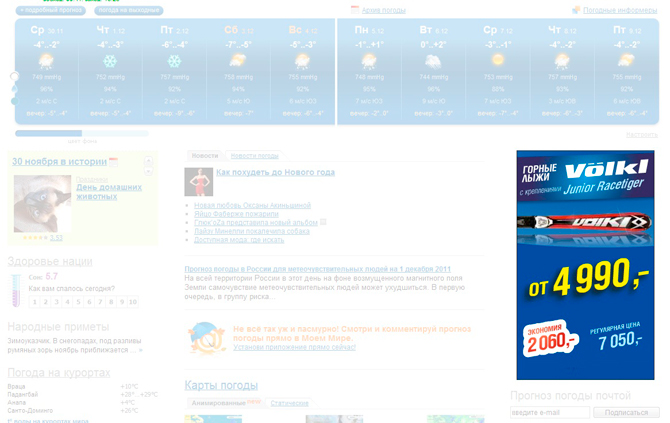Select sleep rating 1
The height and width of the screenshot is (423, 670).
34,301
